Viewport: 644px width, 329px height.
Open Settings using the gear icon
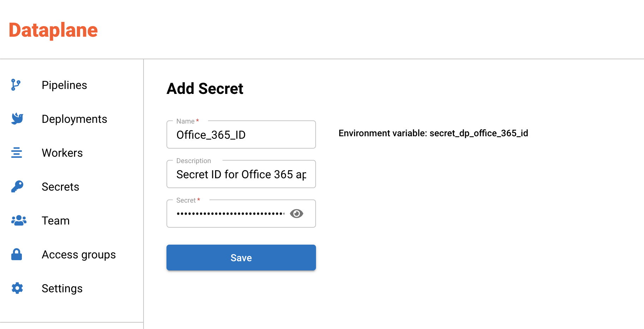pos(17,288)
